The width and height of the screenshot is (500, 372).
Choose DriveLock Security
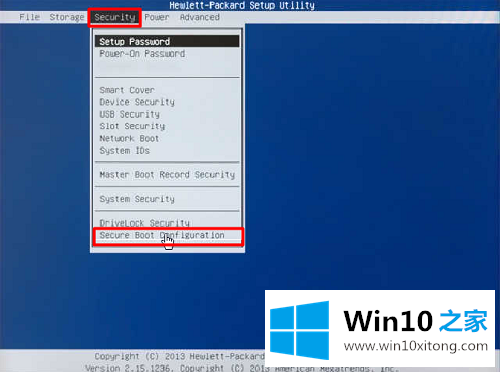(x=144, y=223)
